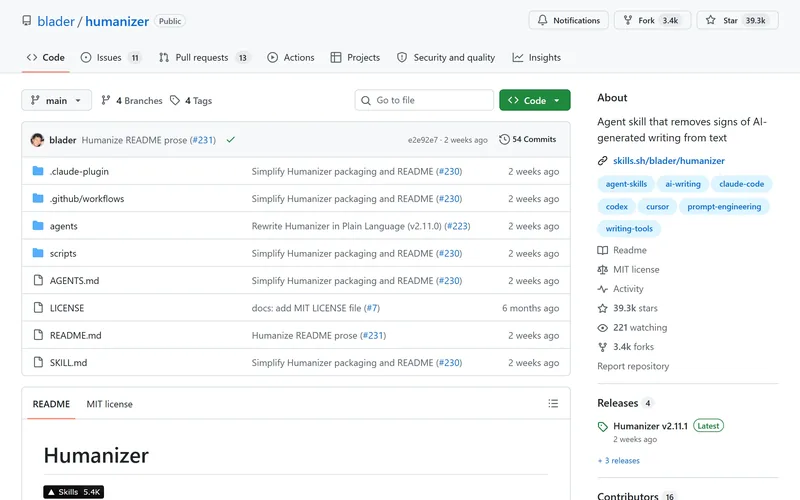
Task: Select the cursor topic tag
Action: (657, 207)
